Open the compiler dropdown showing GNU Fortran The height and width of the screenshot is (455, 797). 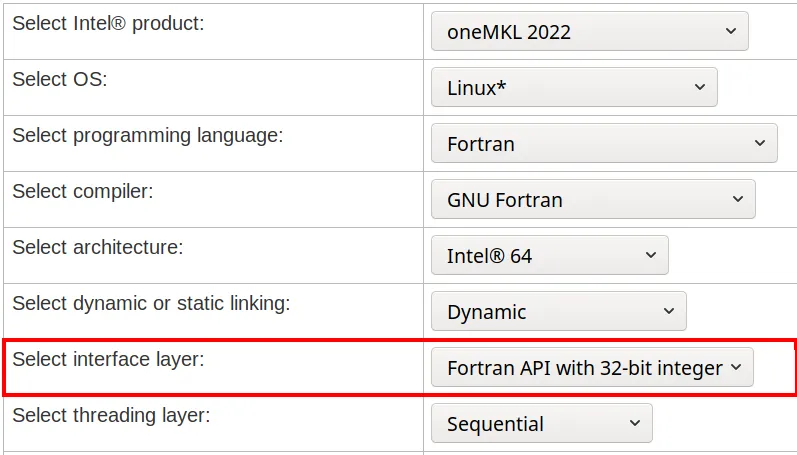coord(593,199)
